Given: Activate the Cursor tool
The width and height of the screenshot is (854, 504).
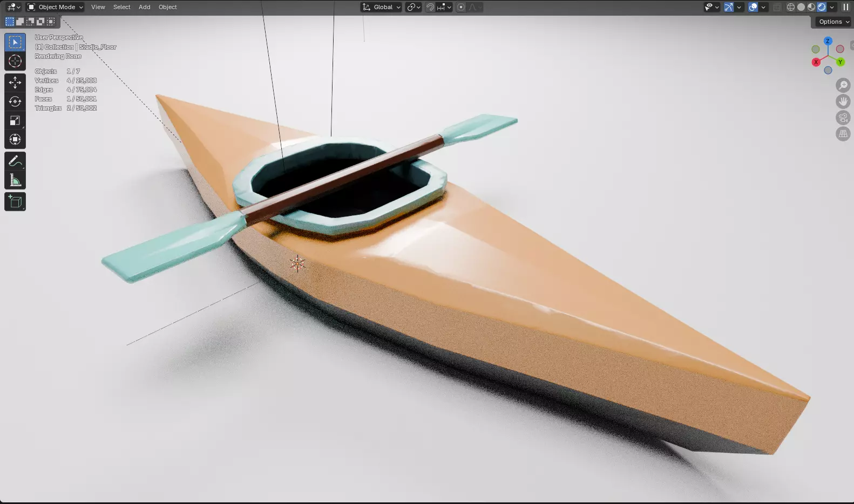Looking at the screenshot, I should pos(15,61).
